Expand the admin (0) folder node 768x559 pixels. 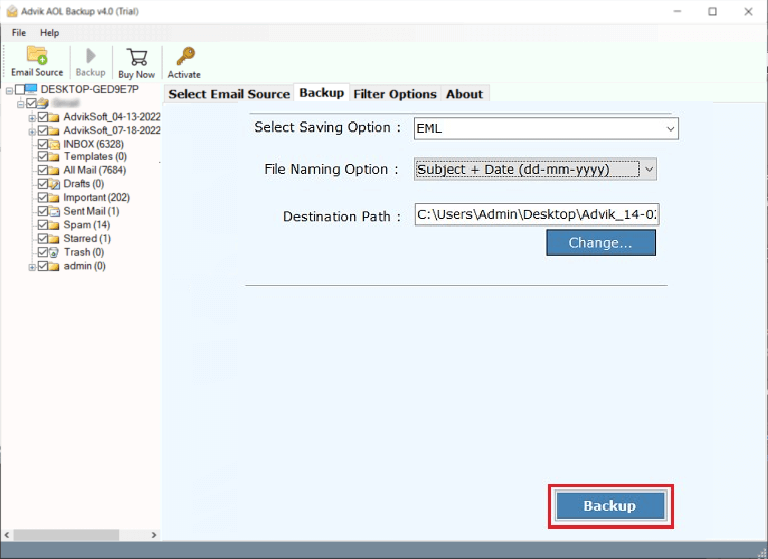[x=32, y=267]
